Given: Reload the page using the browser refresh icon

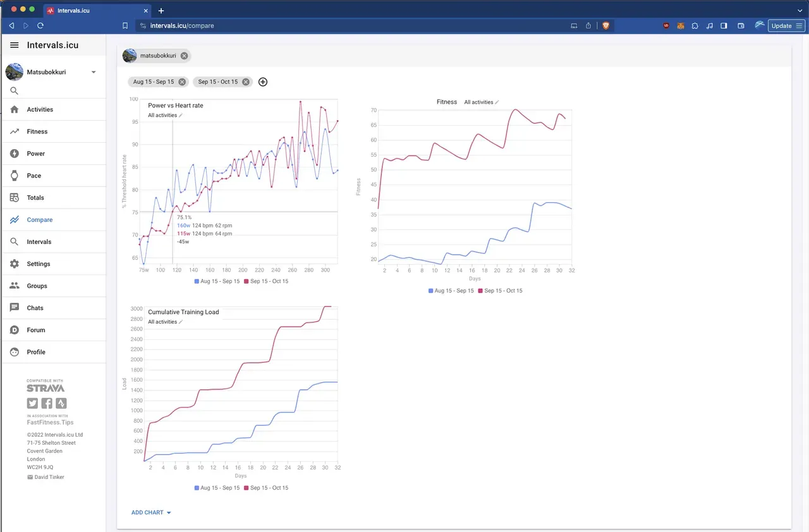Looking at the screenshot, I should coord(40,26).
